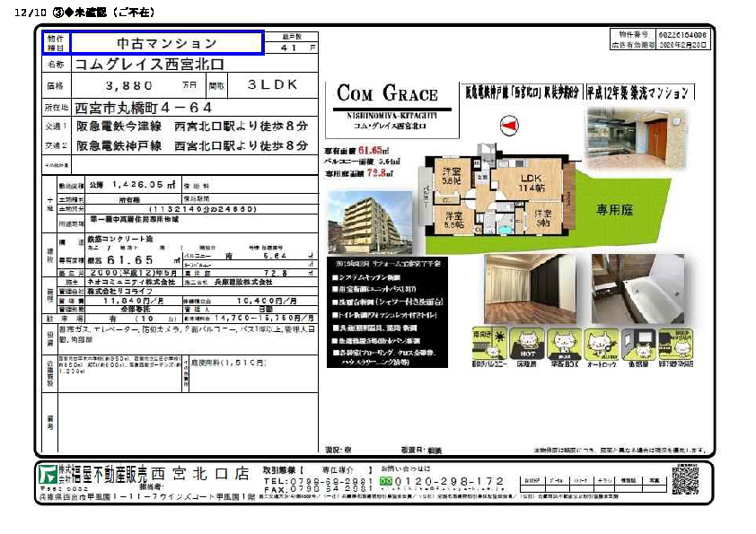Click the 3LDK layout cell

(x=273, y=86)
